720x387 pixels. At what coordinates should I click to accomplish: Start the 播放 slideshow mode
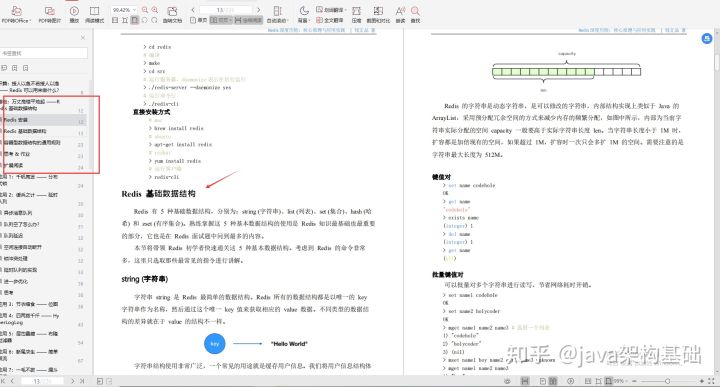pyautogui.click(x=74, y=14)
